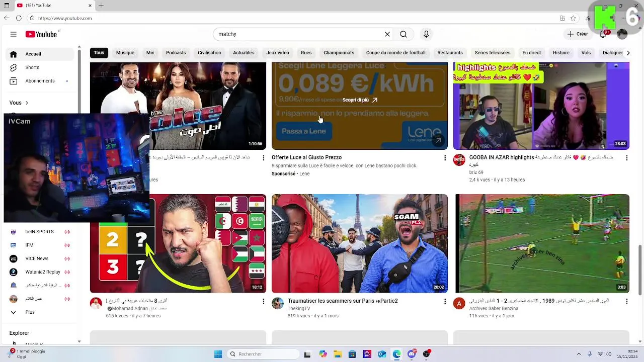This screenshot has width=644, height=362.
Task: Open VICE News subscription channel
Action: (x=40, y=258)
